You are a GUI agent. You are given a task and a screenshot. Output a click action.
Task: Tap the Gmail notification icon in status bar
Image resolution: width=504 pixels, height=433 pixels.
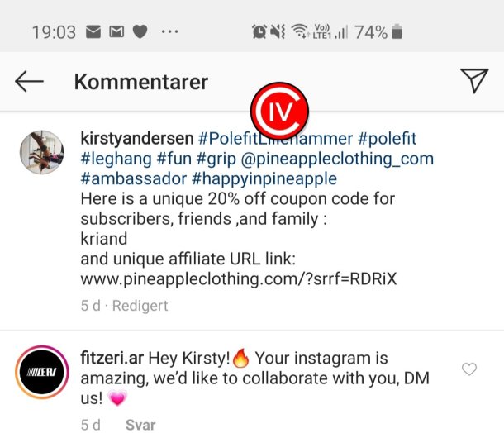[x=116, y=32]
